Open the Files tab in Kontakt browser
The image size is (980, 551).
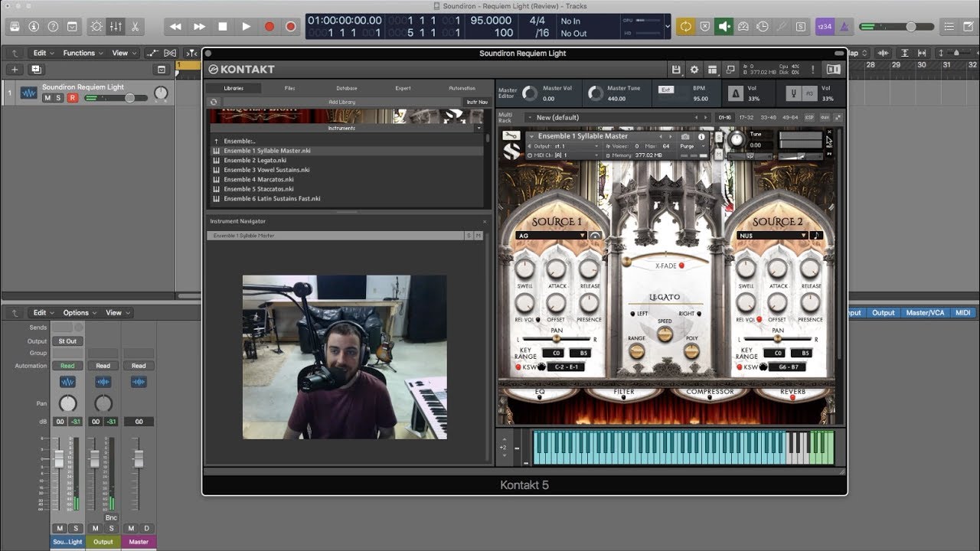pos(289,88)
